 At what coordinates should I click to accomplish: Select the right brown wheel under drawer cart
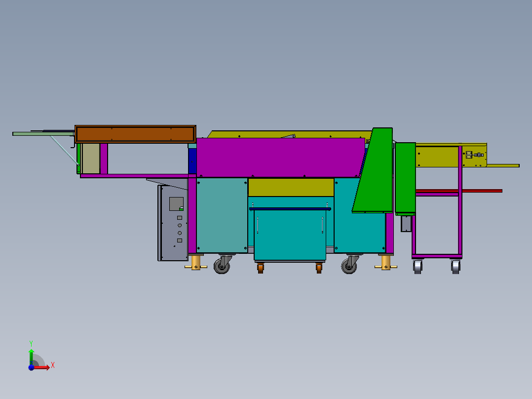319,268
